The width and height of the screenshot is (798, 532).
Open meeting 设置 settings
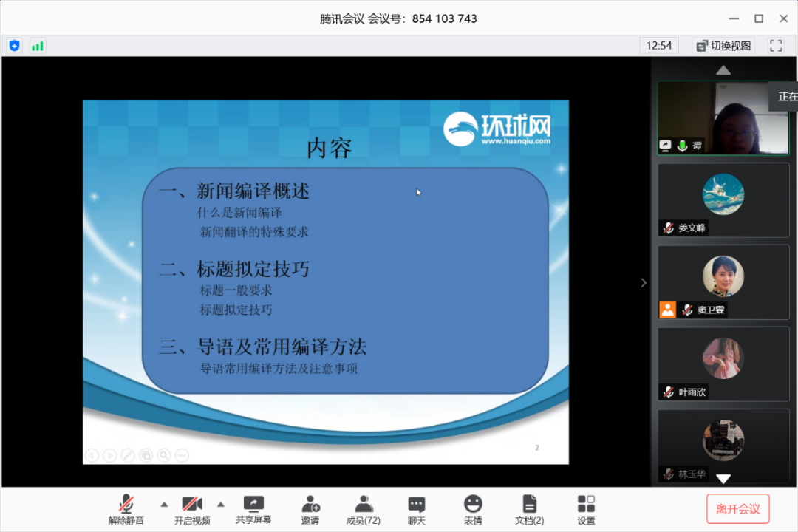pyautogui.click(x=586, y=504)
